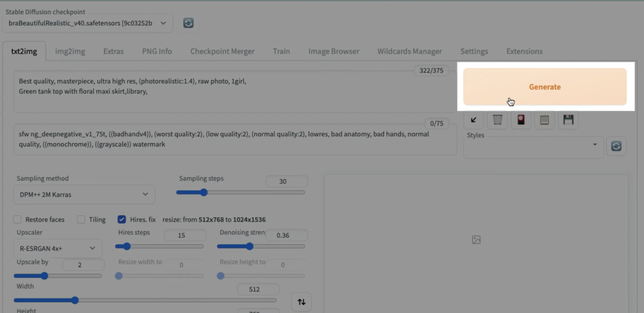The image size is (644, 313).
Task: Refresh the Styles list
Action: point(616,146)
